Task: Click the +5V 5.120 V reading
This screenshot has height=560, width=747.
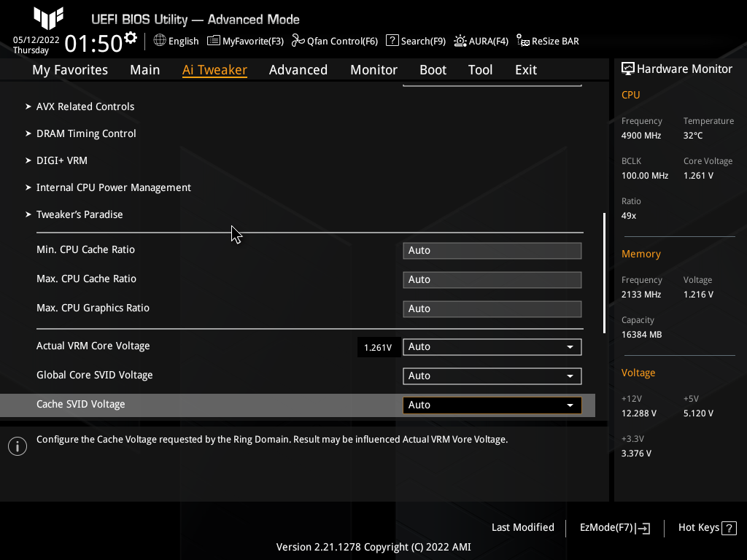Action: point(698,413)
